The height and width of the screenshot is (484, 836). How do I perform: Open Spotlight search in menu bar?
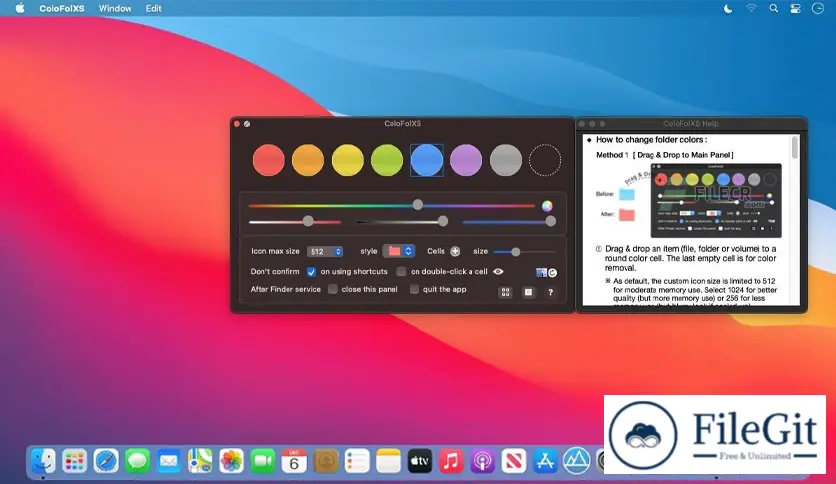click(x=774, y=9)
